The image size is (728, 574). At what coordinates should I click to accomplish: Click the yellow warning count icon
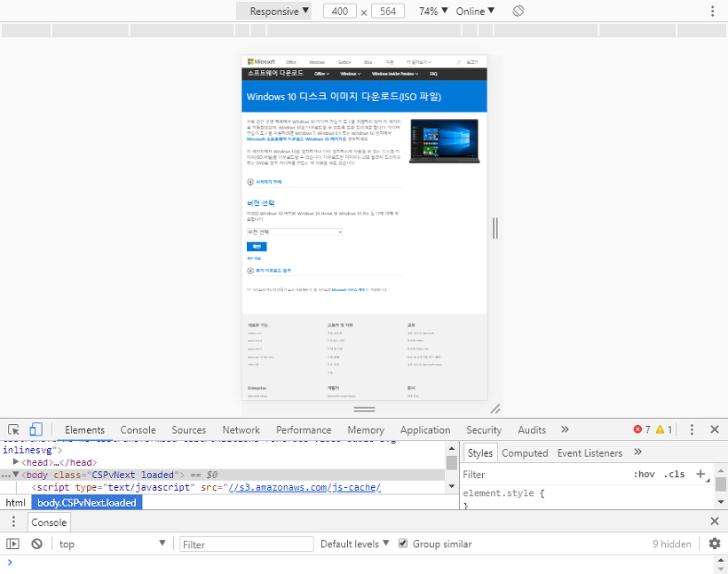coord(660,429)
